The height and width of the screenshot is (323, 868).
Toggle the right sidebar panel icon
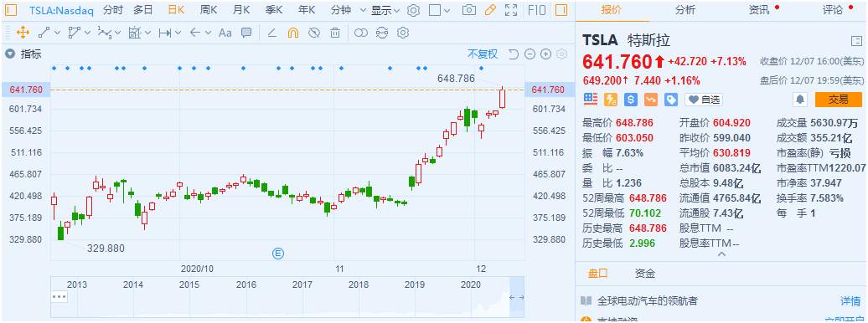[561, 10]
